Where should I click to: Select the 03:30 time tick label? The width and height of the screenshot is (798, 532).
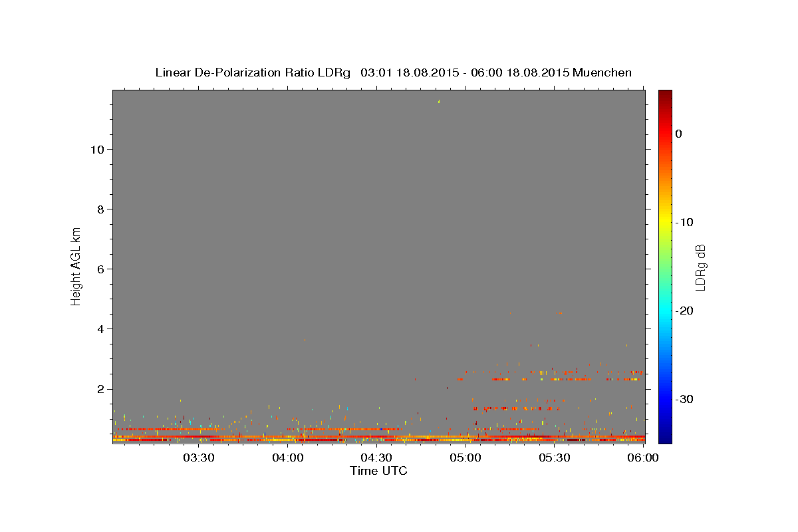pyautogui.click(x=198, y=458)
